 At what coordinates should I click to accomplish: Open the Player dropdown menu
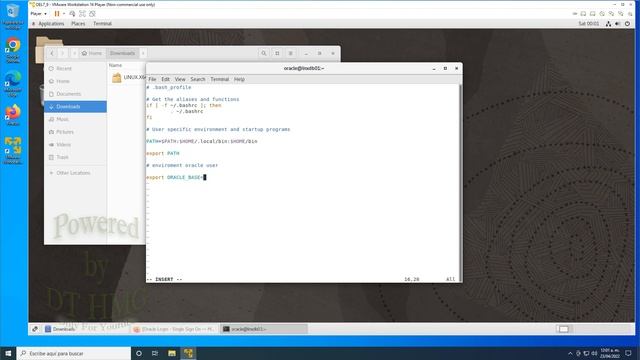[x=38, y=13]
